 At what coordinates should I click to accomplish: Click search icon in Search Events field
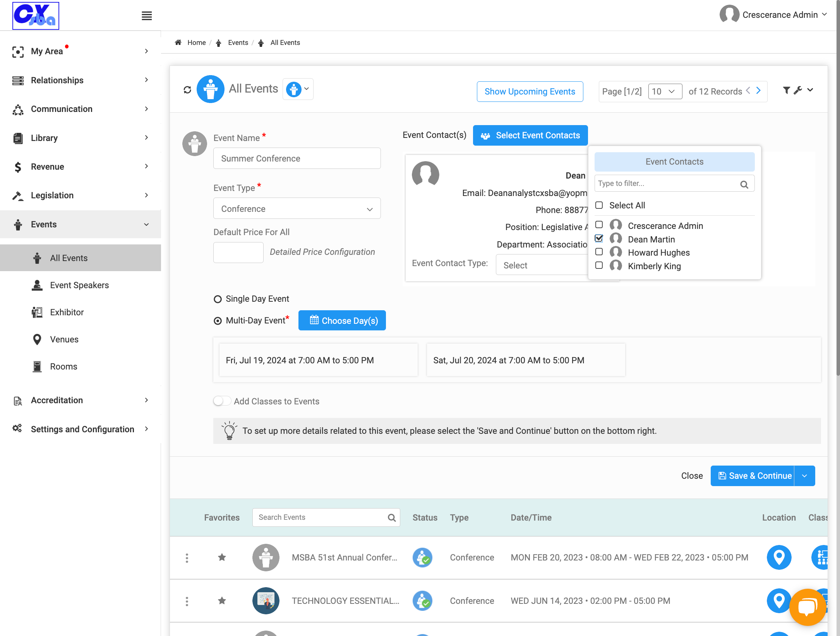click(x=392, y=517)
